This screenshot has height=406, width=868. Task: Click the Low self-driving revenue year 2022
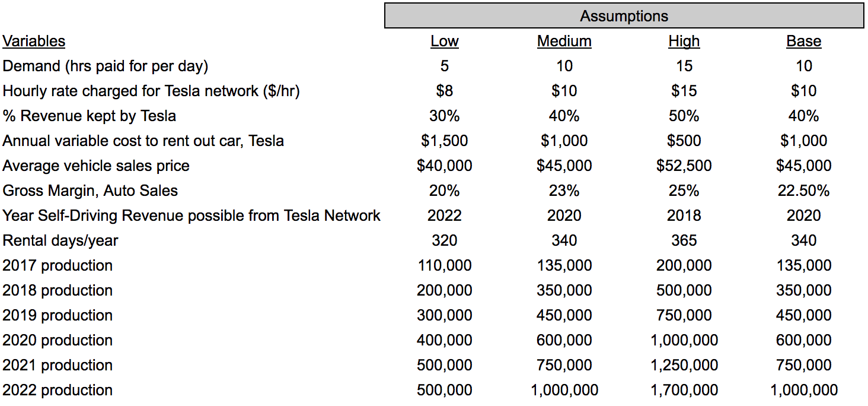[445, 215]
